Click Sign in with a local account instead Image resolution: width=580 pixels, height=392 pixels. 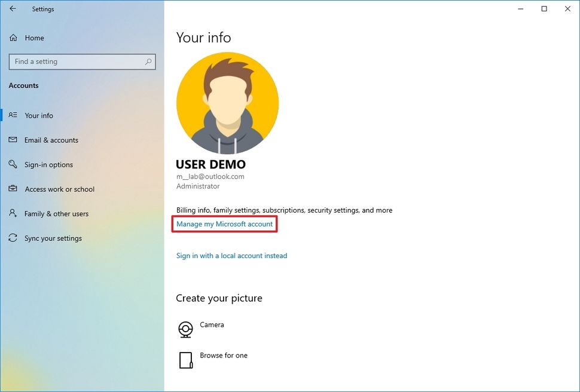pos(231,255)
